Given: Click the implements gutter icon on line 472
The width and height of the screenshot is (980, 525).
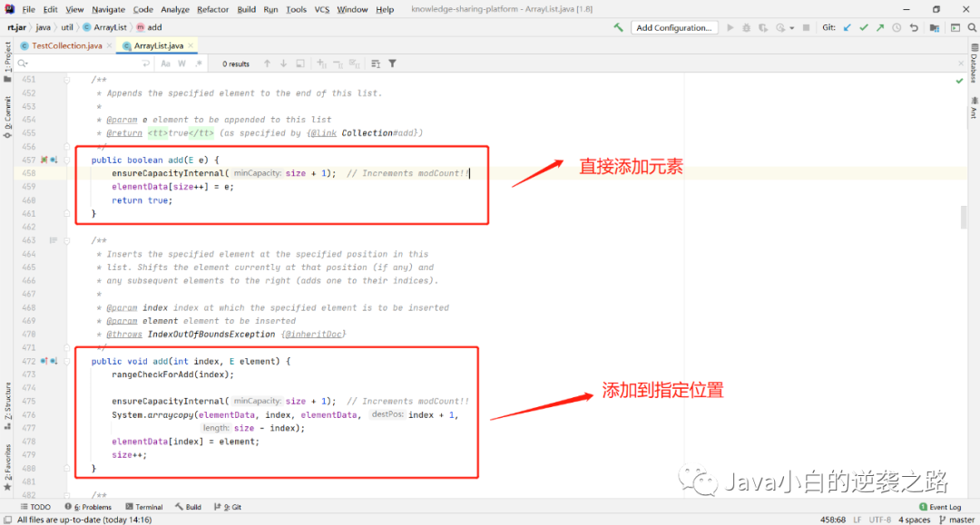Looking at the screenshot, I should click(44, 361).
